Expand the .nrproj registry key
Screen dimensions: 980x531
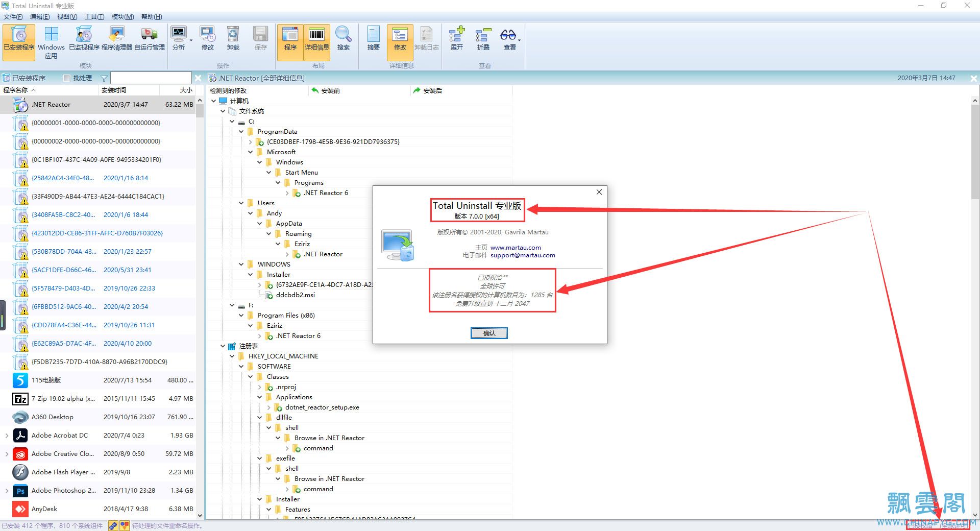coord(260,387)
